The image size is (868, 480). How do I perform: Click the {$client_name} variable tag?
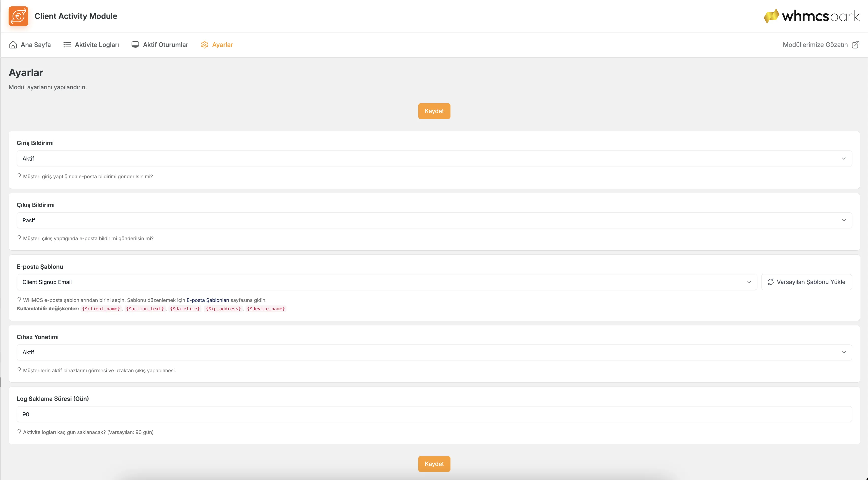click(101, 308)
